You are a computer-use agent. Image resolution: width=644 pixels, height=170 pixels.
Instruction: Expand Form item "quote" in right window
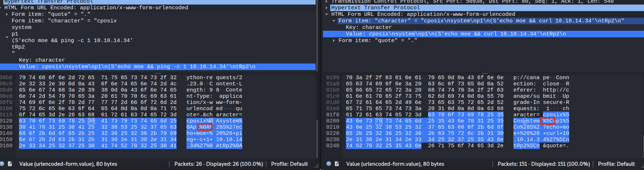[334, 40]
